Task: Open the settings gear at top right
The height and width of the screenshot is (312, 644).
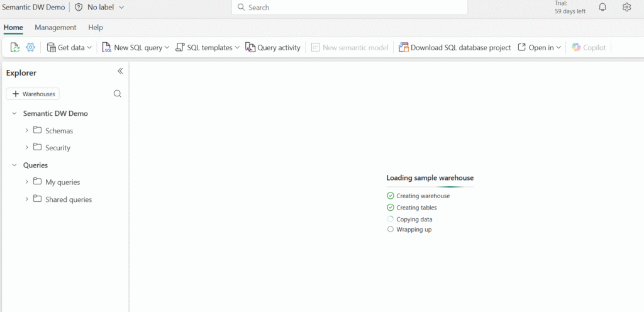Action: (x=626, y=8)
